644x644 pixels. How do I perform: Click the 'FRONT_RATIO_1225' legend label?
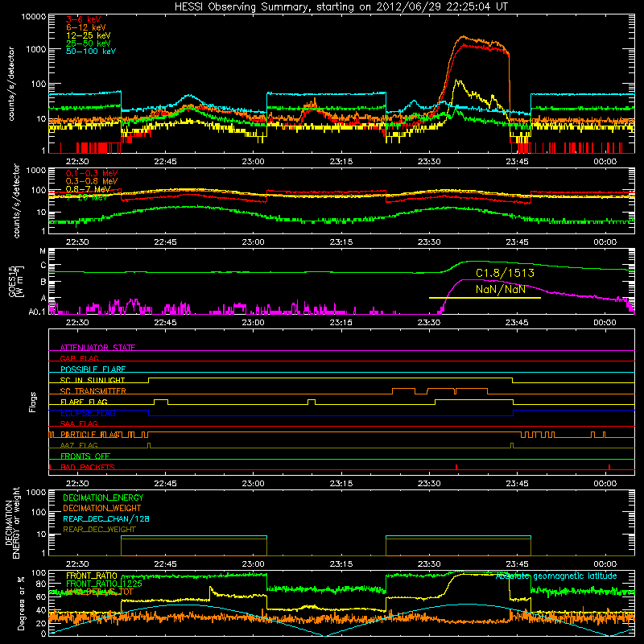[x=104, y=584]
